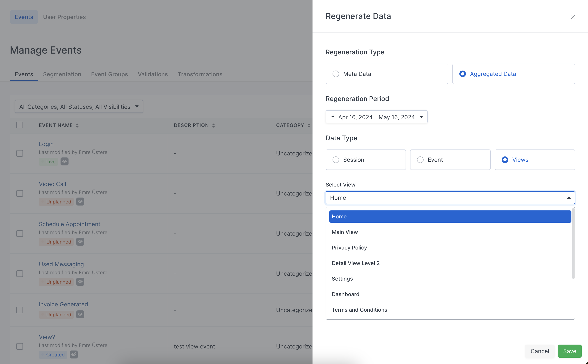Open the View? event link

[x=47, y=337]
